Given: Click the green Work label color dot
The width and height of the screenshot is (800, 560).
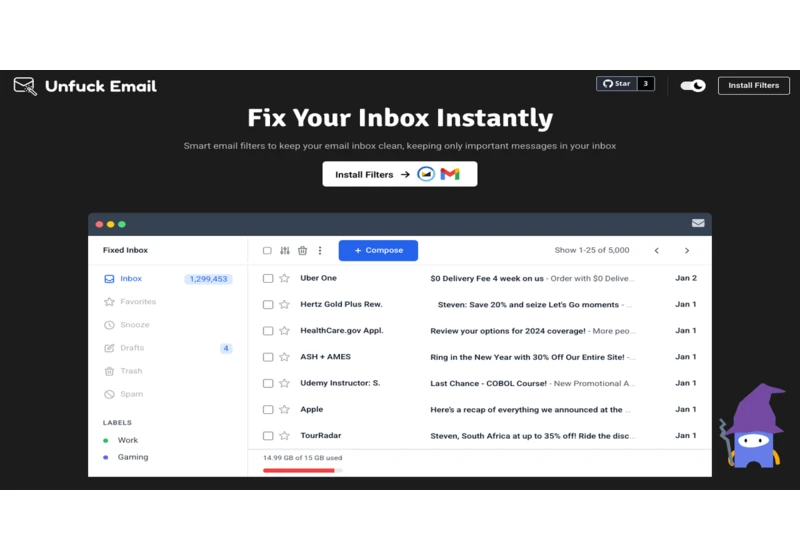Looking at the screenshot, I should [106, 440].
